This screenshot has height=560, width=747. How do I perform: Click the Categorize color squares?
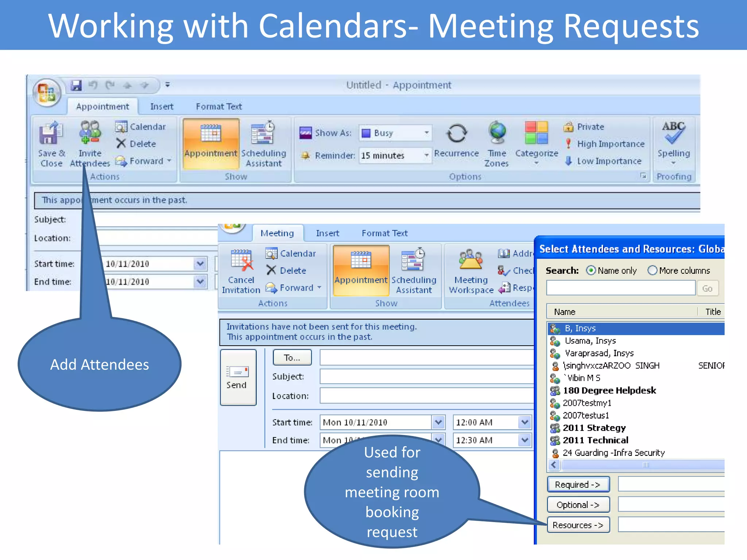click(536, 133)
